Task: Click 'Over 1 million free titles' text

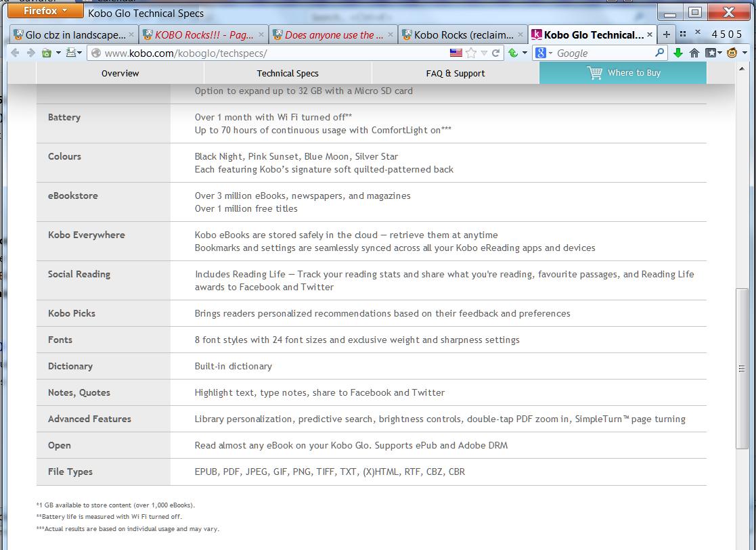Action: pos(246,209)
